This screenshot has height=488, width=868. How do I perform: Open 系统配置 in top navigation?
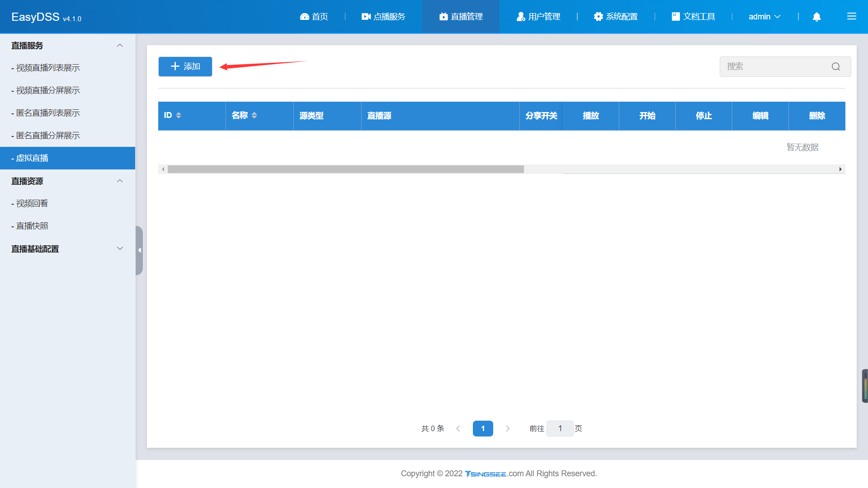616,17
